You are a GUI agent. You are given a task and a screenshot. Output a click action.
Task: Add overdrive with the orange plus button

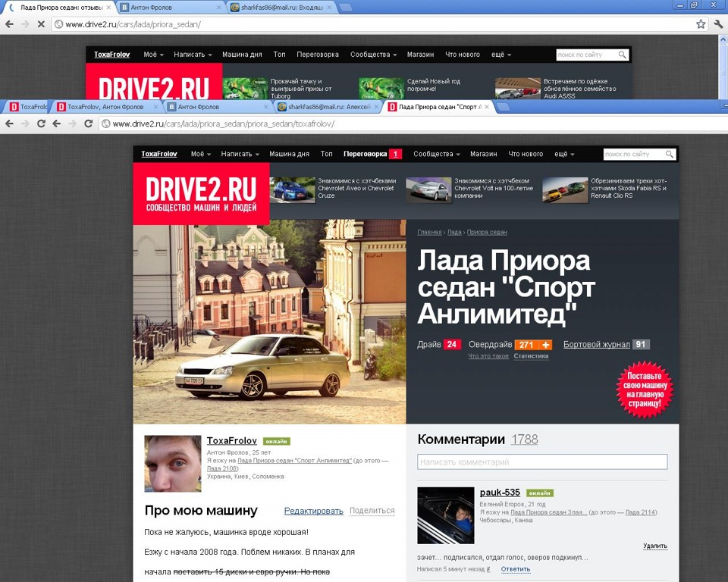click(545, 345)
